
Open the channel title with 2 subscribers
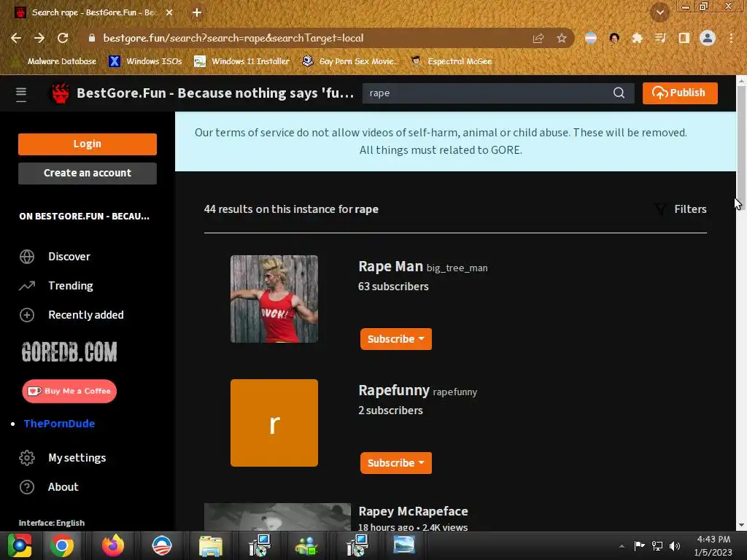tap(393, 390)
